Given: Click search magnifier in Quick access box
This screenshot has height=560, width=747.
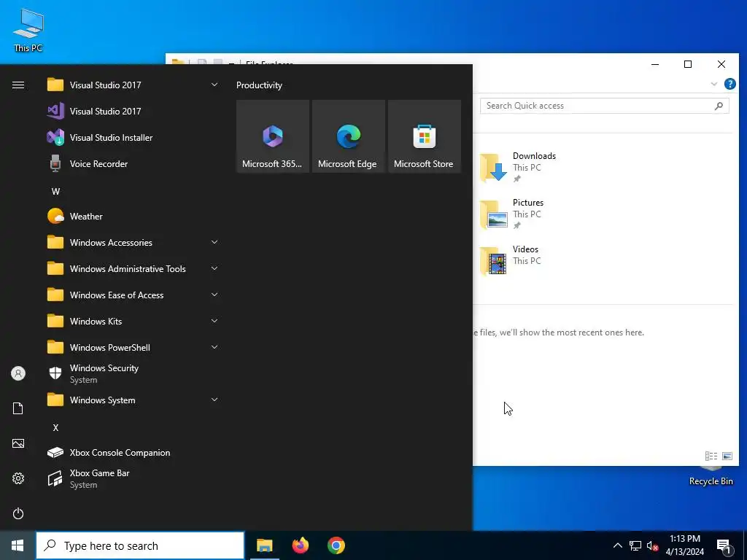Looking at the screenshot, I should (719, 106).
